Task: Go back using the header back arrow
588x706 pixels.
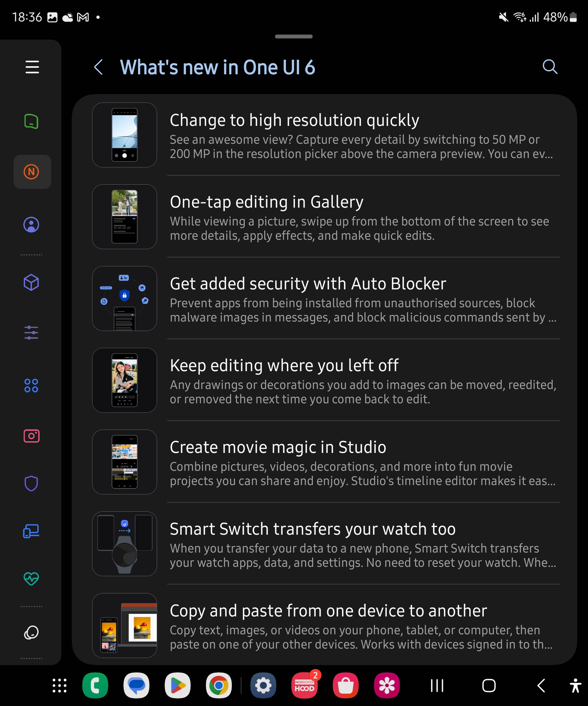Action: click(98, 67)
